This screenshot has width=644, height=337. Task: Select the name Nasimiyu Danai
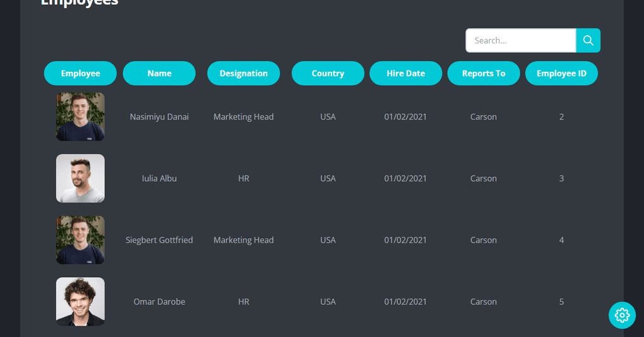(159, 117)
